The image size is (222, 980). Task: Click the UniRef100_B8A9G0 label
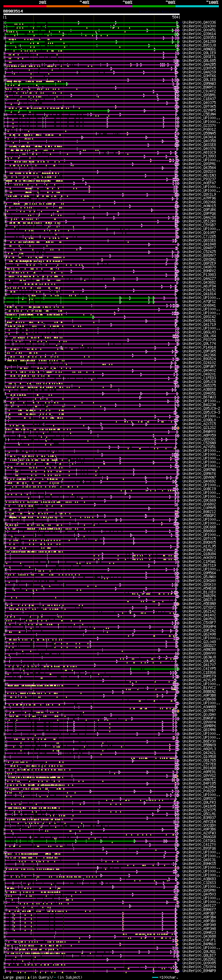[x=199, y=531]
